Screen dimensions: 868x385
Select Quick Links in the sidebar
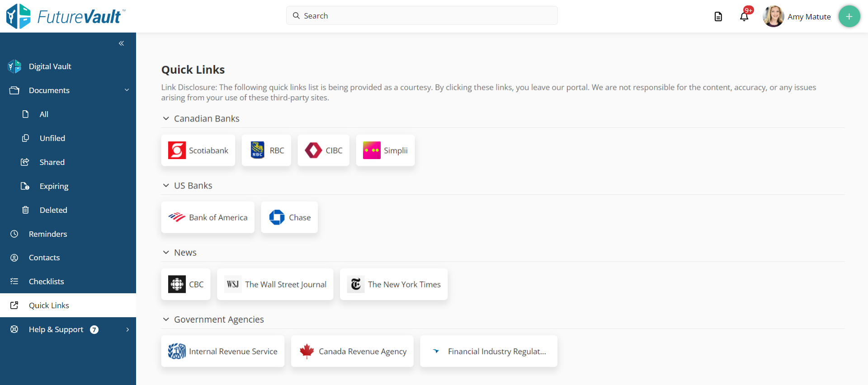(68, 305)
